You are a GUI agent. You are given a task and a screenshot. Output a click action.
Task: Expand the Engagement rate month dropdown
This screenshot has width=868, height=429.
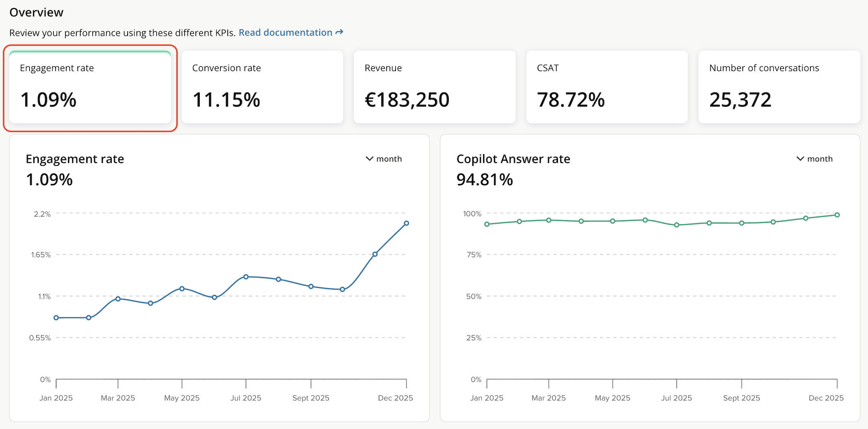tap(384, 159)
